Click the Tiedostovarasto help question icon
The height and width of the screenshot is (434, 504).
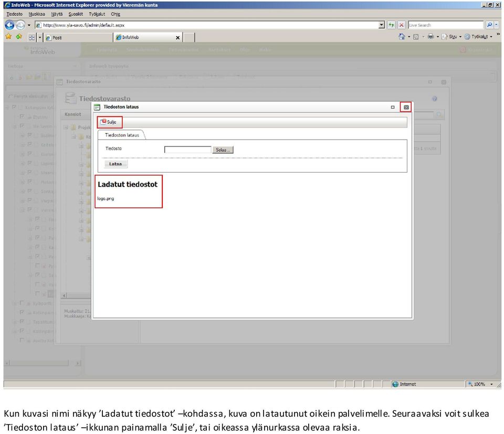[x=435, y=99]
